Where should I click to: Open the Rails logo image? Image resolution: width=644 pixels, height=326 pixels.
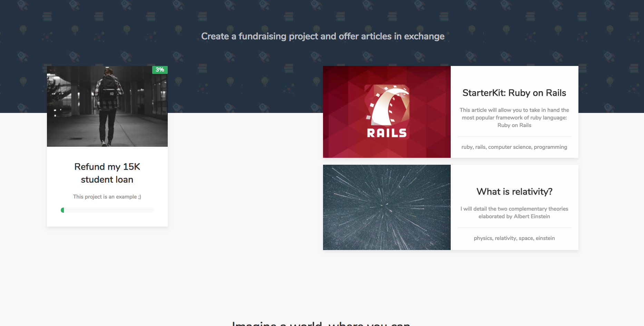pos(387,112)
